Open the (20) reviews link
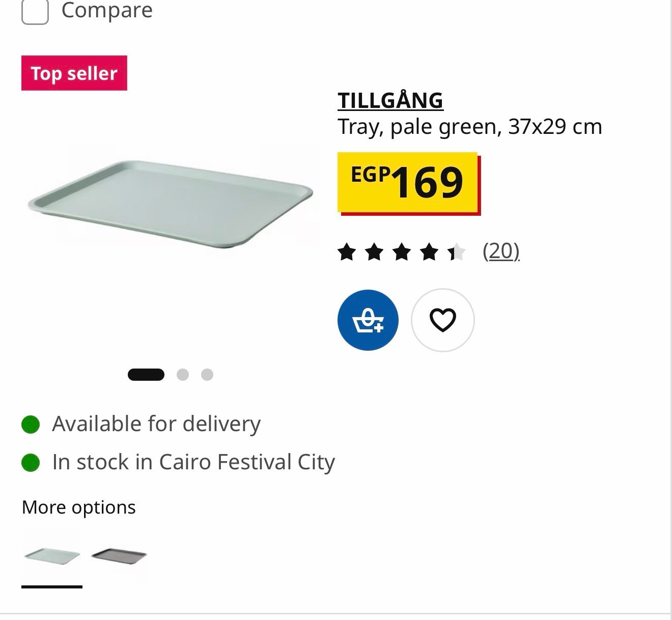 pyautogui.click(x=501, y=251)
